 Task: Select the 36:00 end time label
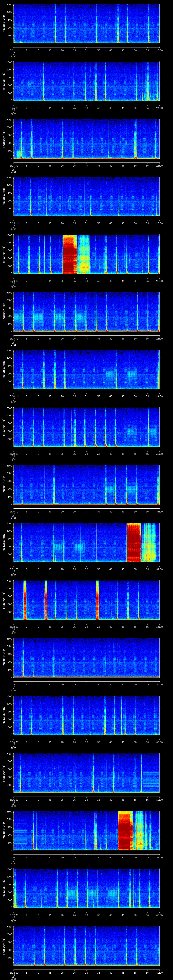point(159,799)
